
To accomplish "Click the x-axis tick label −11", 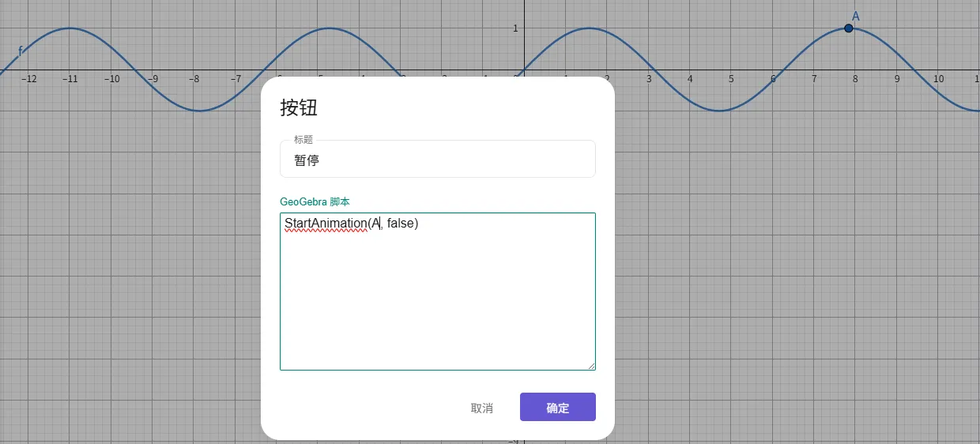I will click(70, 79).
